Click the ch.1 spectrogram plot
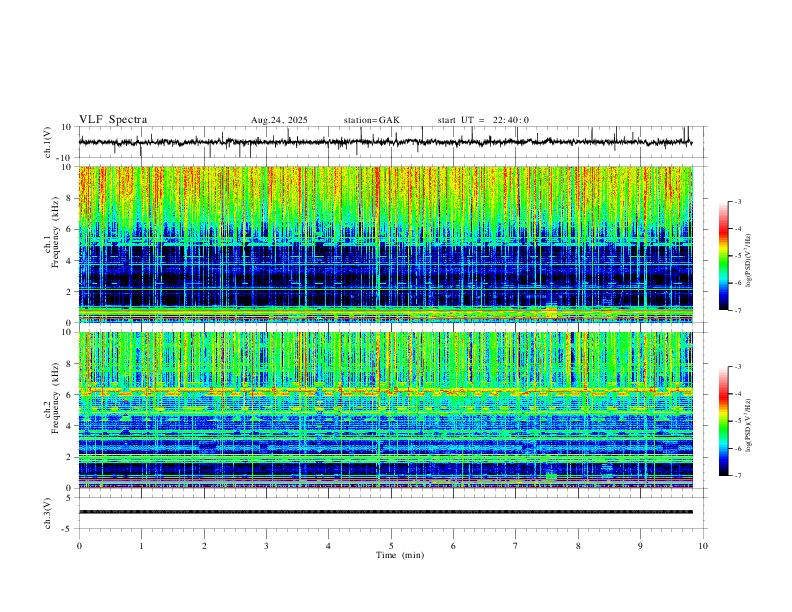Screen dimensions: 792x612 click(x=385, y=244)
